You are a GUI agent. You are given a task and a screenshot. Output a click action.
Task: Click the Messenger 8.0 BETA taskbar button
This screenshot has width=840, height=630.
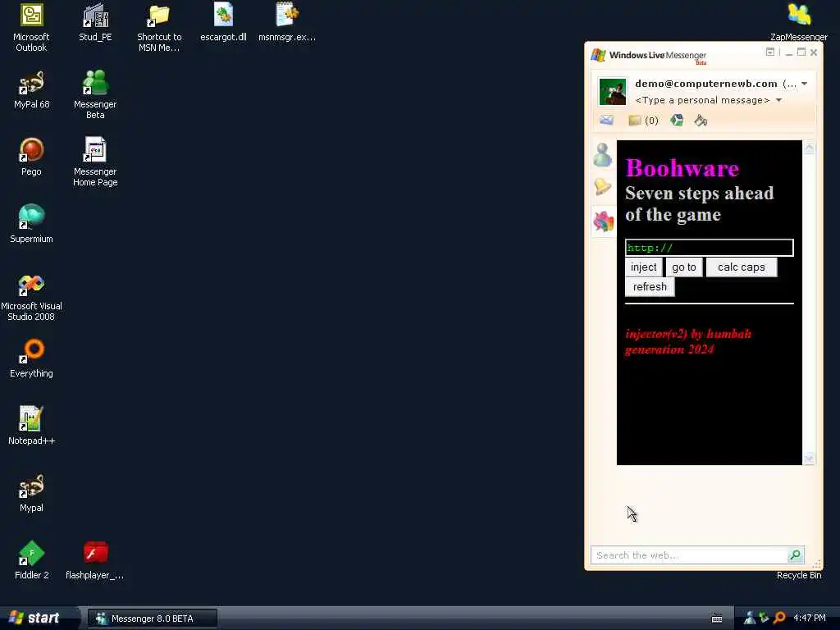click(x=153, y=619)
